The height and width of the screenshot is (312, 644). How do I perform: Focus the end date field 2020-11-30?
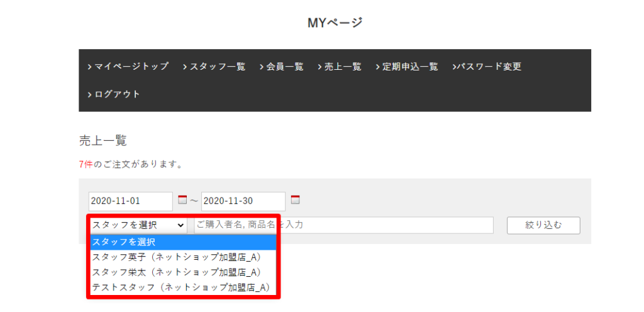[243, 201]
